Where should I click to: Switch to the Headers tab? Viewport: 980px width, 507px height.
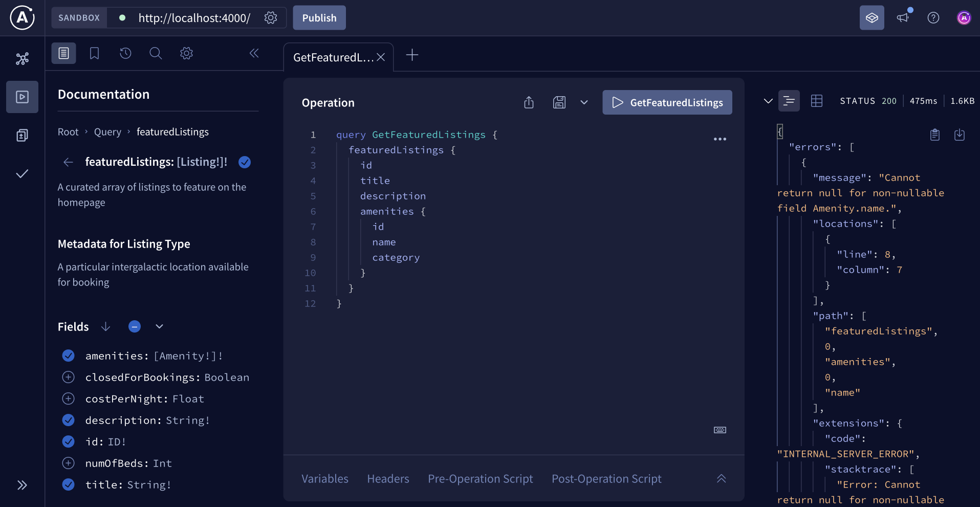[x=388, y=479]
